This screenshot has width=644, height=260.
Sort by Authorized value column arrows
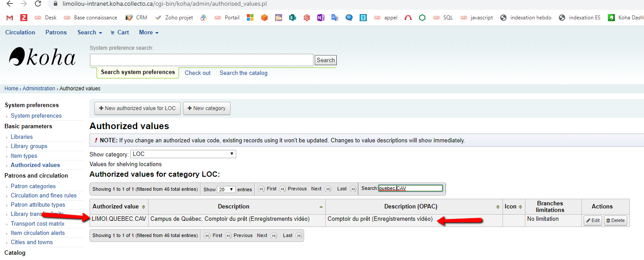pos(144,207)
